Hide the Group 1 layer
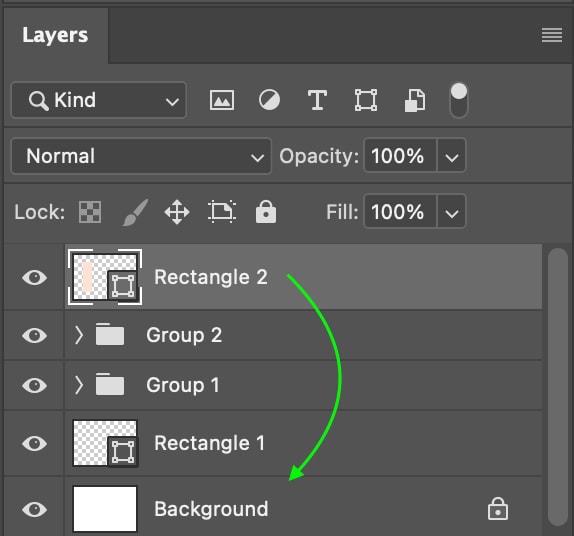574x536 pixels. (x=34, y=385)
